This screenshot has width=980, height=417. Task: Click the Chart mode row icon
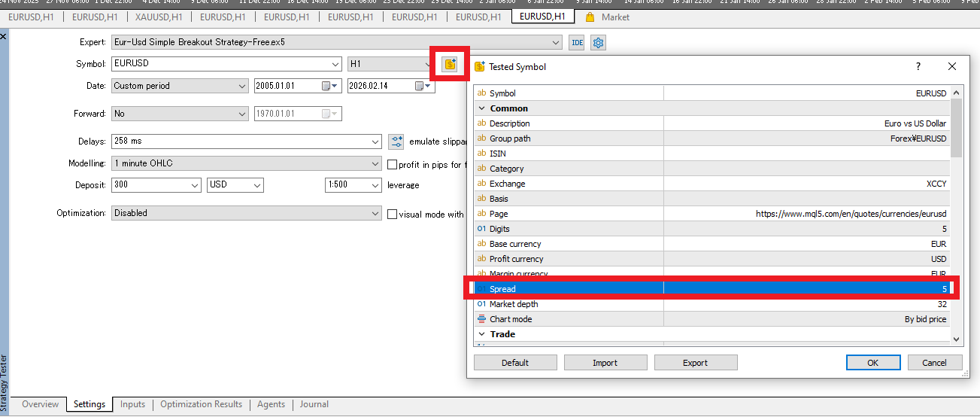482,319
